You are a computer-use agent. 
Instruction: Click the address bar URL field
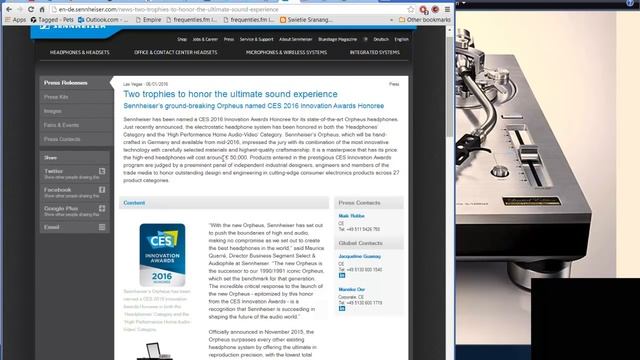[229, 9]
